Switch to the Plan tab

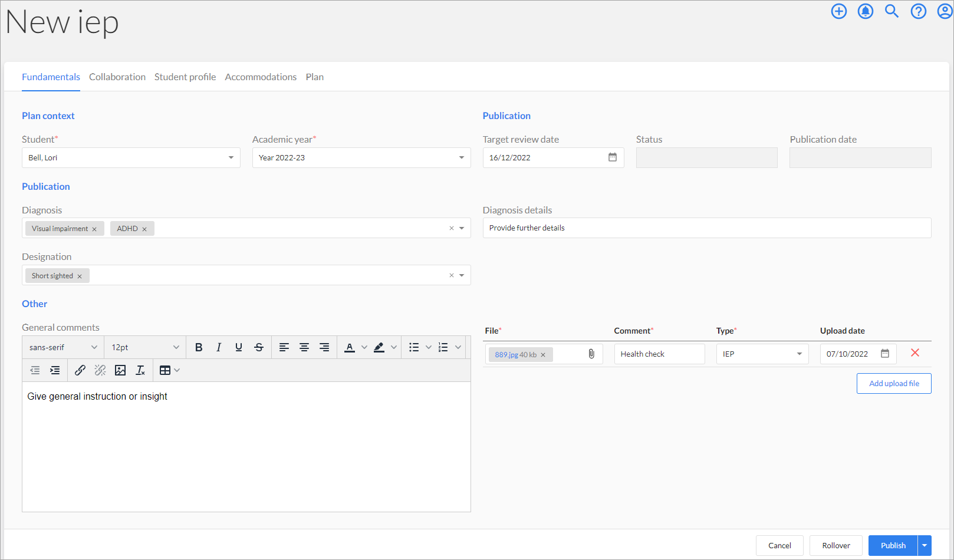pyautogui.click(x=315, y=77)
